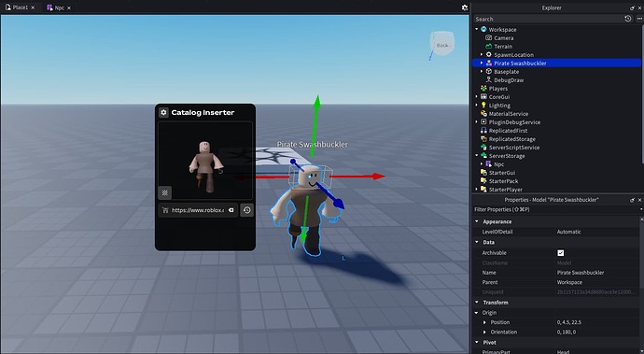The image size is (644, 354).
Task: Expand the StarterPlayer node
Action: click(476, 190)
